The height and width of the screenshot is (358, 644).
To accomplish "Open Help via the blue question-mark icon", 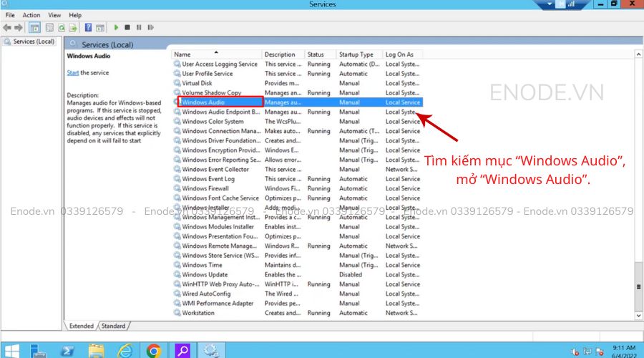I will click(x=88, y=27).
